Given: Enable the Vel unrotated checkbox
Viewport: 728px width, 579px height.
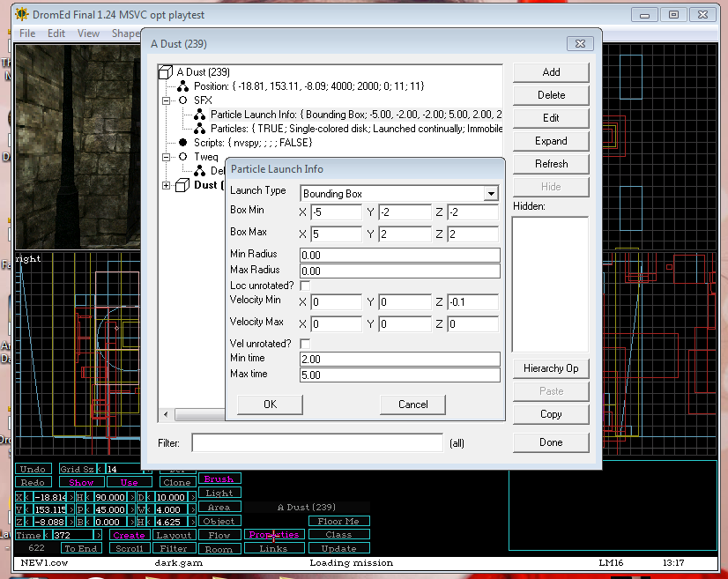Looking at the screenshot, I should pyautogui.click(x=305, y=343).
